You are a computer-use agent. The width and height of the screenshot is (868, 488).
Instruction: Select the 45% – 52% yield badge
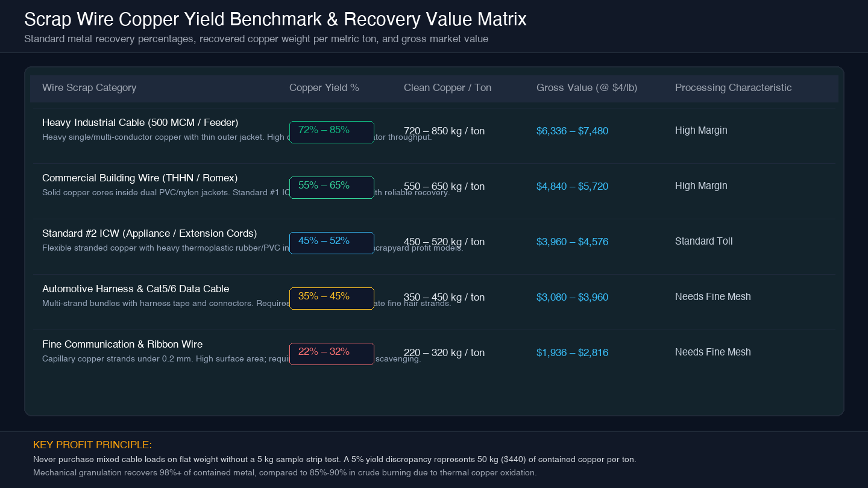click(332, 243)
